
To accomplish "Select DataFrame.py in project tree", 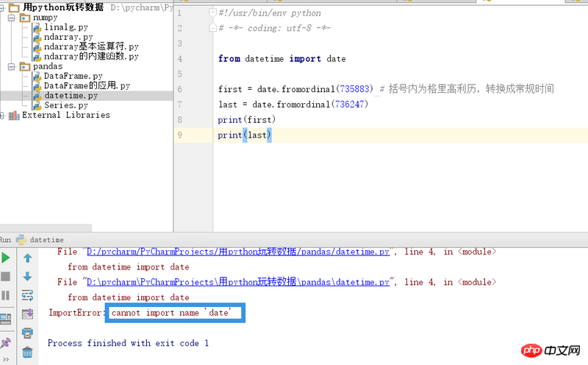I will click(x=73, y=76).
